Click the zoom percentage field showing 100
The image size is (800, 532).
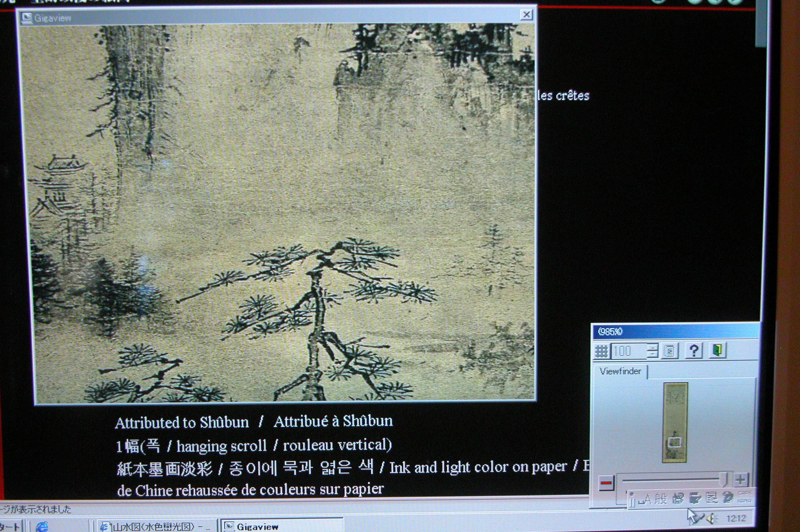(x=628, y=351)
